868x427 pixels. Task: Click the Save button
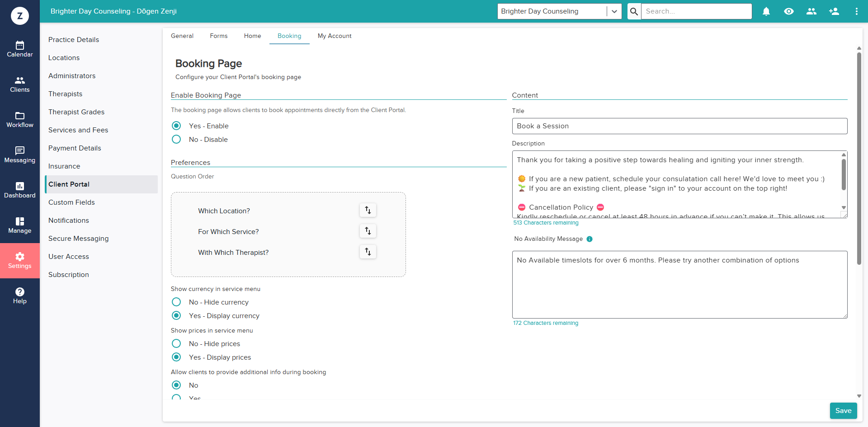[843, 411]
